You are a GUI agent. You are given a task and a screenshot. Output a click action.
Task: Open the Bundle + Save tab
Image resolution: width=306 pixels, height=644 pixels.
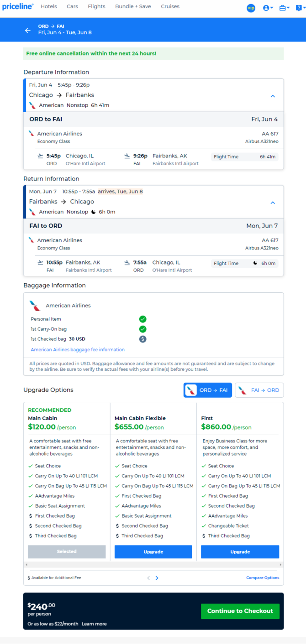click(133, 6)
